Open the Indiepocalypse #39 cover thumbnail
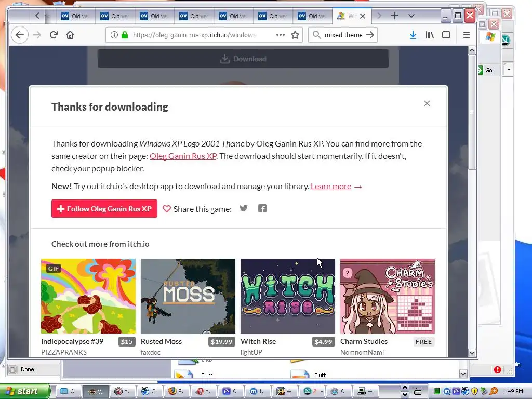Viewport: 532px width, 399px height. 88,296
